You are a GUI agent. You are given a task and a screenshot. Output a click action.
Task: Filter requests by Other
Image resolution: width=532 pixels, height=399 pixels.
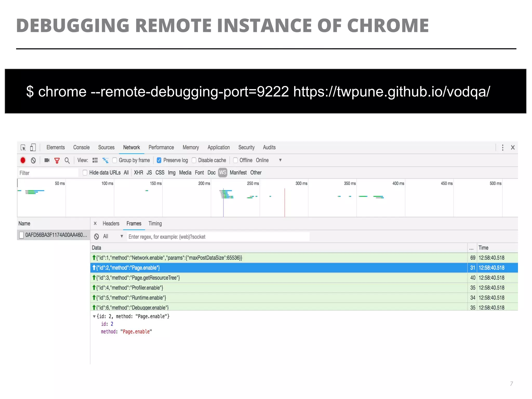(256, 172)
